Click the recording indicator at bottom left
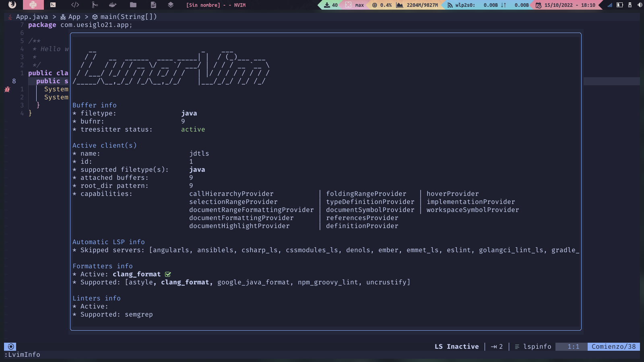This screenshot has height=362, width=644. click(10, 346)
